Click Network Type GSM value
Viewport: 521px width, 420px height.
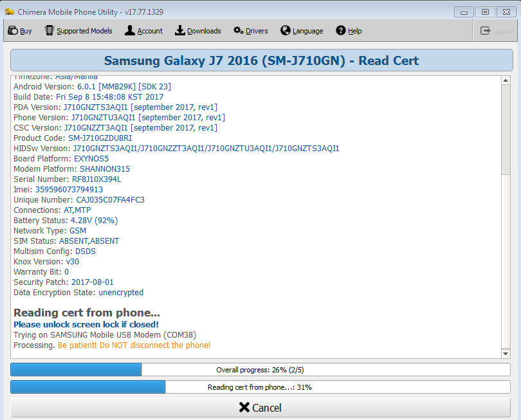(x=78, y=231)
